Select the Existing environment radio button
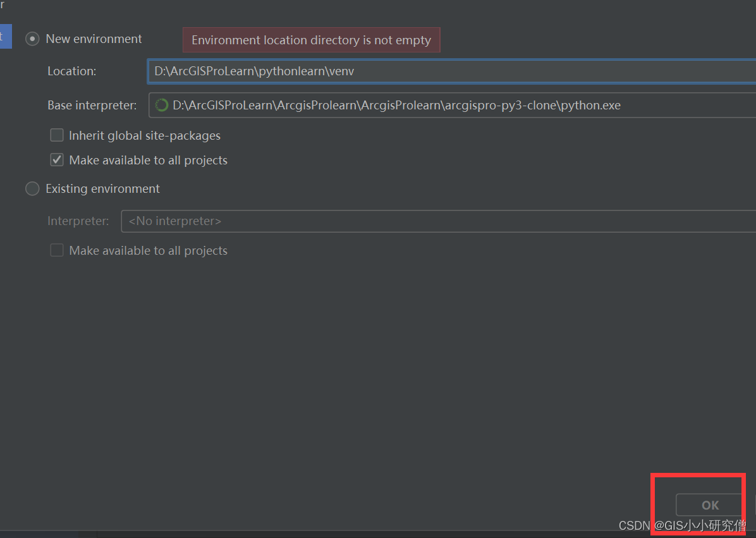This screenshot has width=756, height=538. 32,188
